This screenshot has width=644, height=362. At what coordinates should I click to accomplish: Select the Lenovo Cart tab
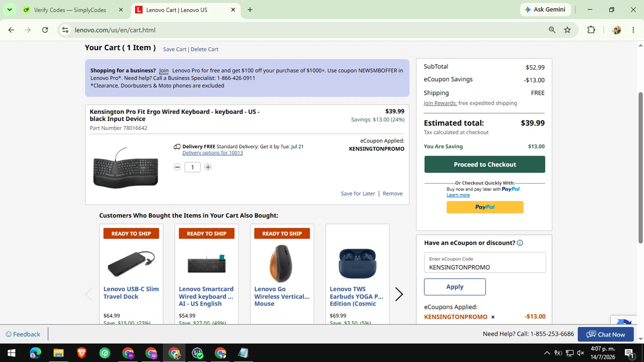tap(177, 10)
